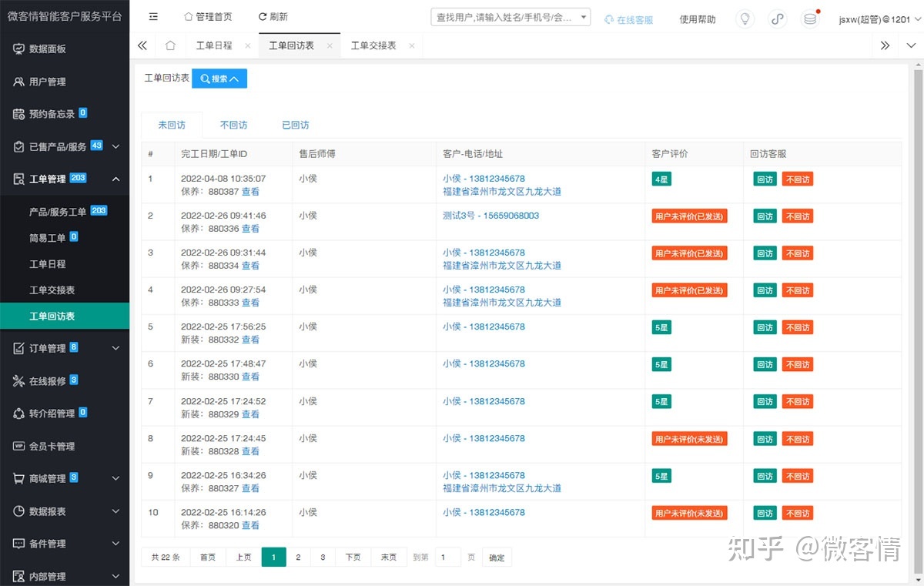Viewport: 924px width, 586px height.
Task: Open 查看 link for order 880329
Action: (250, 414)
